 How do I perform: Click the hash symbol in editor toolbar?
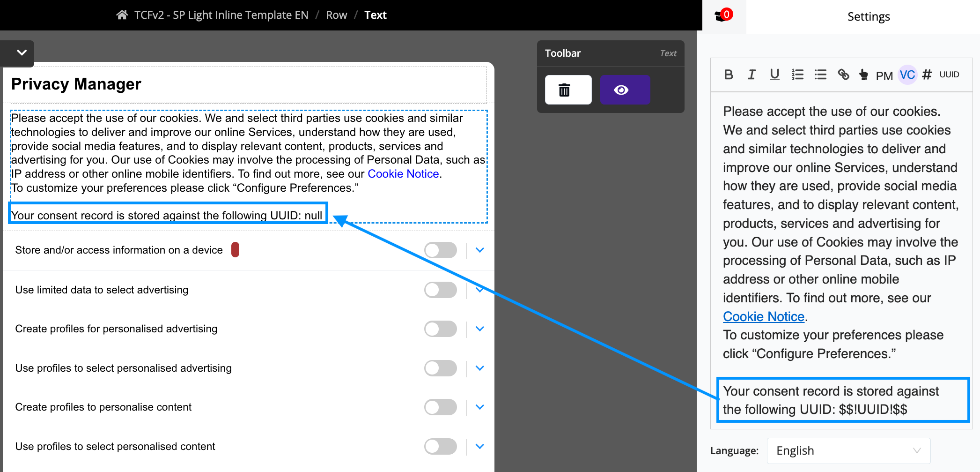927,75
